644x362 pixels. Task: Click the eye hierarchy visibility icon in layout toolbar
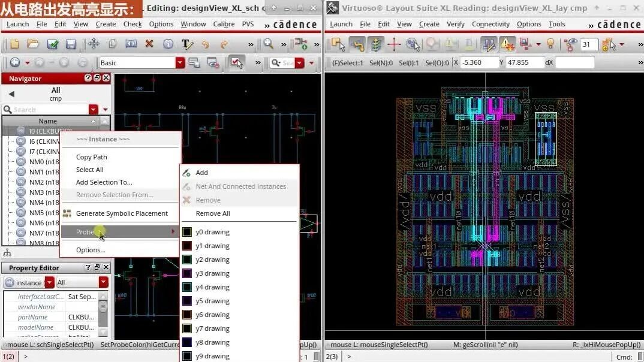click(570, 44)
